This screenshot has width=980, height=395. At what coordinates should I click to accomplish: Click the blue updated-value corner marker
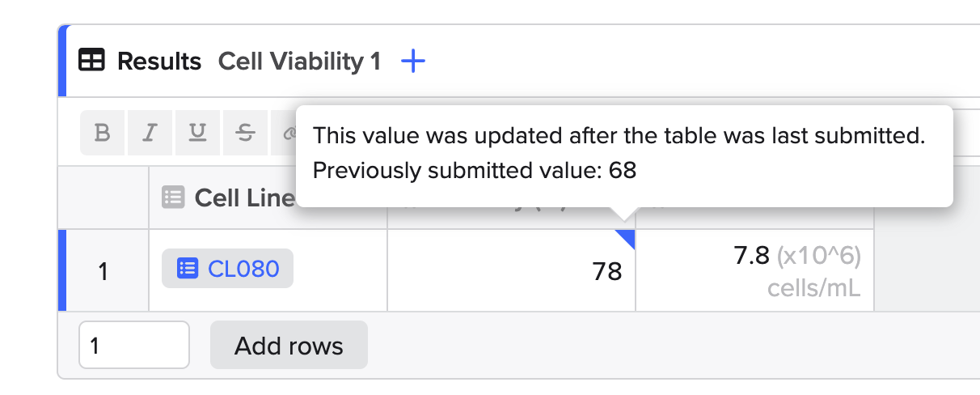click(x=627, y=237)
